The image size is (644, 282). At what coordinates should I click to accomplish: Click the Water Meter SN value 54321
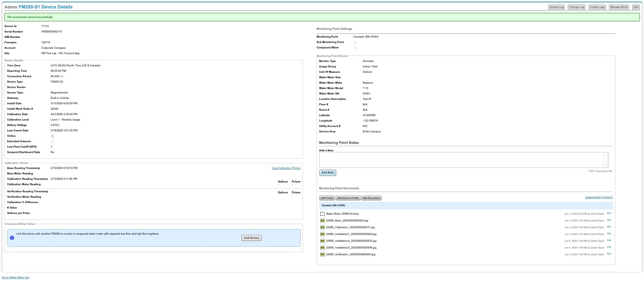pos(366,94)
